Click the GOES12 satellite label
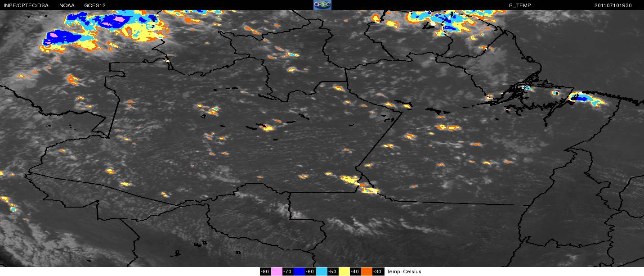This screenshot has width=644, height=276. point(95,5)
